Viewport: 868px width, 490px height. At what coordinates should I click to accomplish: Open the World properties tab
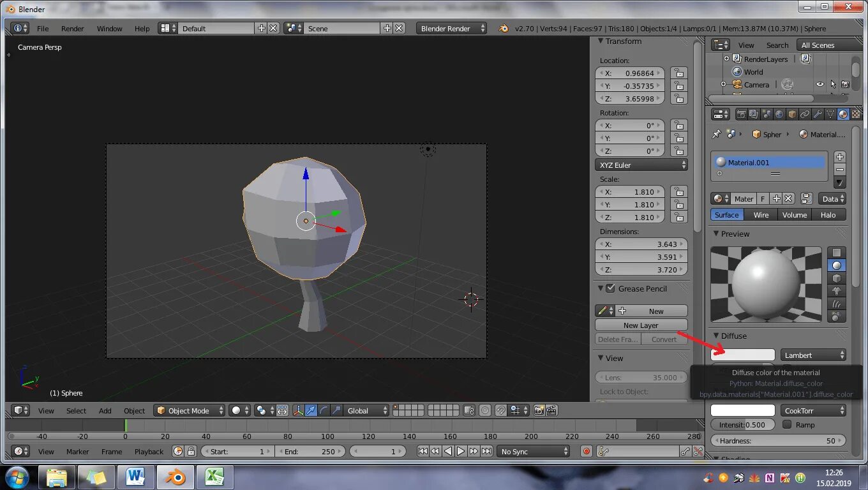point(779,115)
